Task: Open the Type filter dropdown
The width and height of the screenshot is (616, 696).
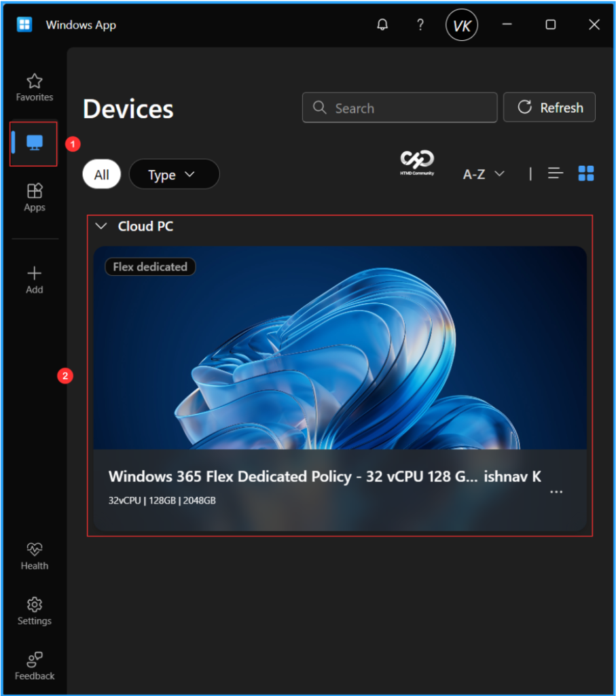Action: [x=174, y=175]
